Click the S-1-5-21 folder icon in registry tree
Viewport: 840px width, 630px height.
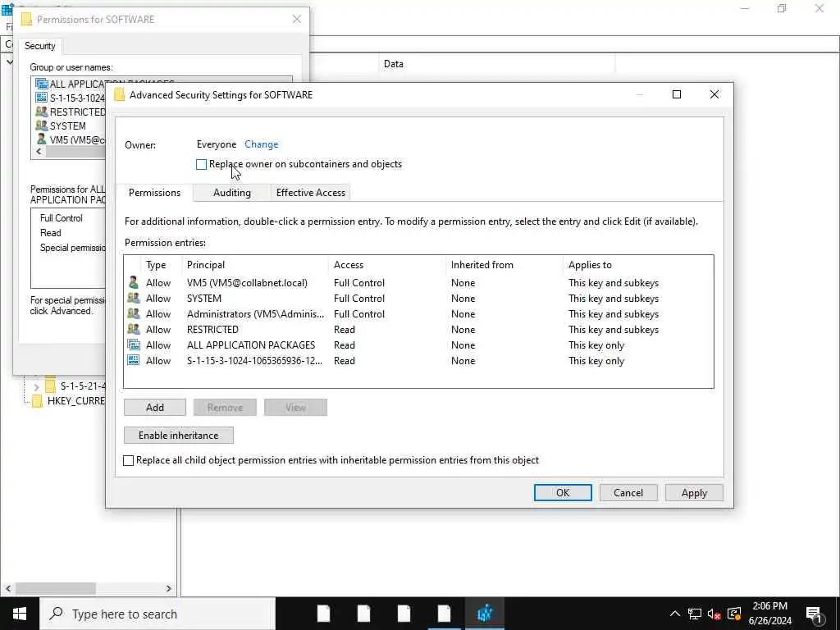pos(50,386)
